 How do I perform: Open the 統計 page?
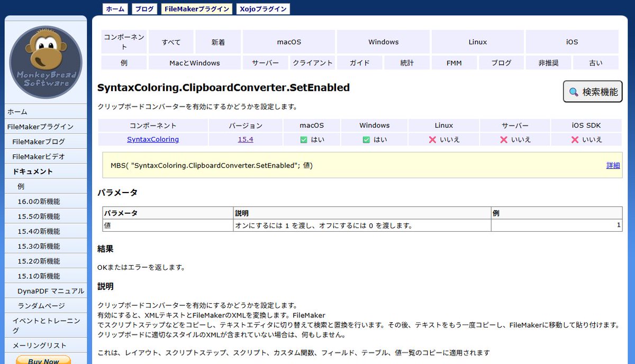[407, 63]
